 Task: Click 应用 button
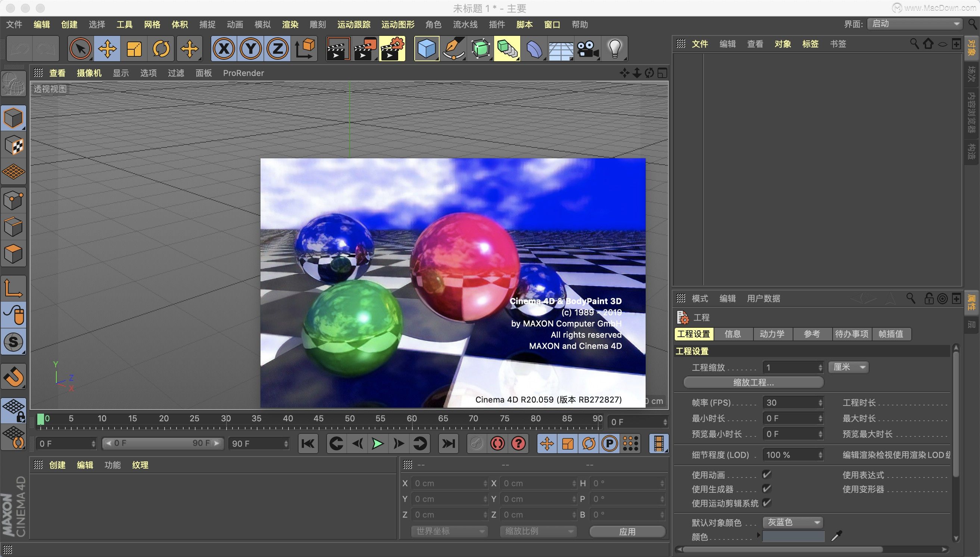coord(627,532)
